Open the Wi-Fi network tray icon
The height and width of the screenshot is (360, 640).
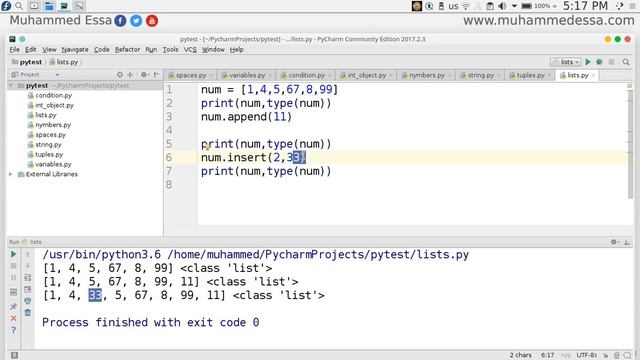tap(466, 6)
